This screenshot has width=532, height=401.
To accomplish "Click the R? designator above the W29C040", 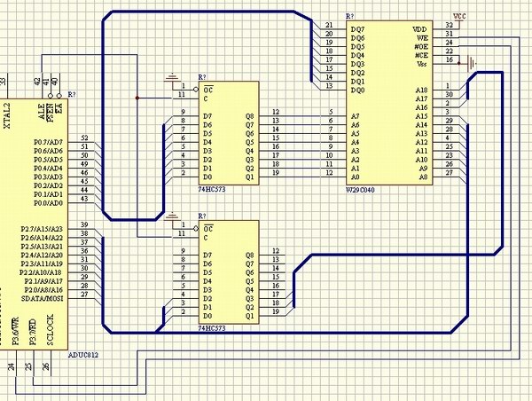I will click(350, 16).
